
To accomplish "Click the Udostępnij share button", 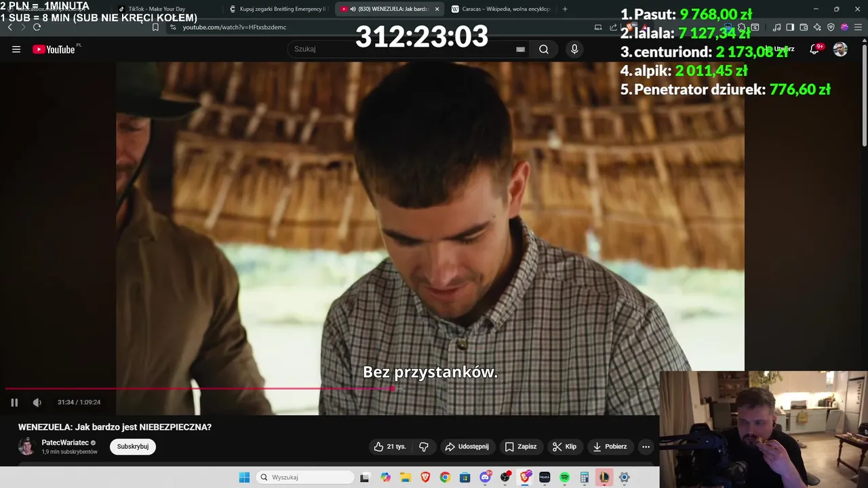I will [467, 447].
